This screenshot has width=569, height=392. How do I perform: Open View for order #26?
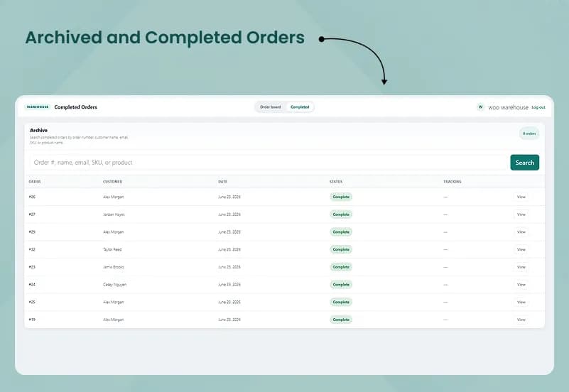(x=521, y=197)
